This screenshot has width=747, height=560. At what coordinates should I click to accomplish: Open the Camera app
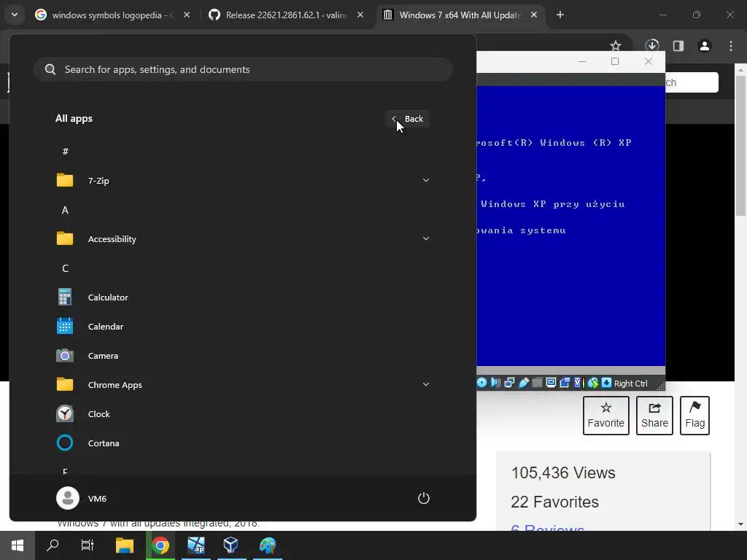coord(243,356)
